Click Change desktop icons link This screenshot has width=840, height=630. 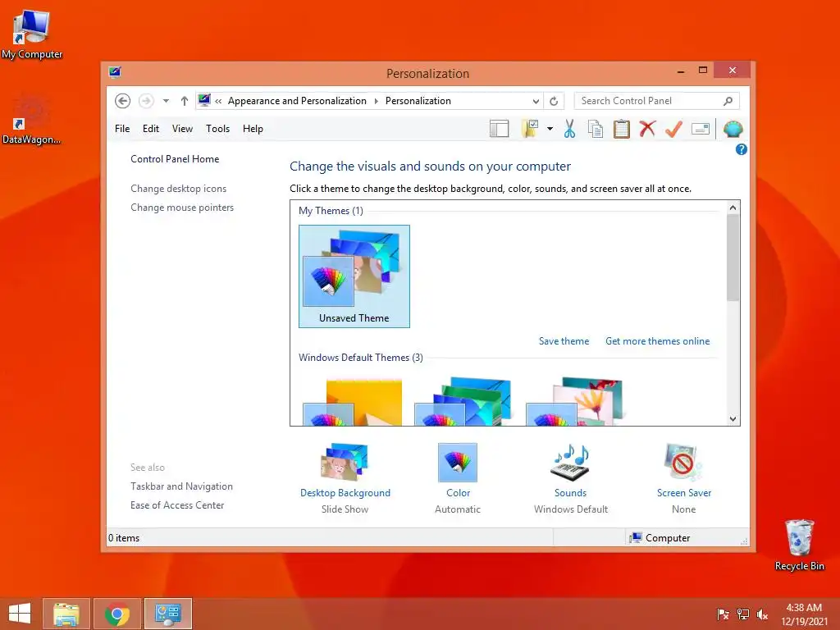click(x=178, y=189)
